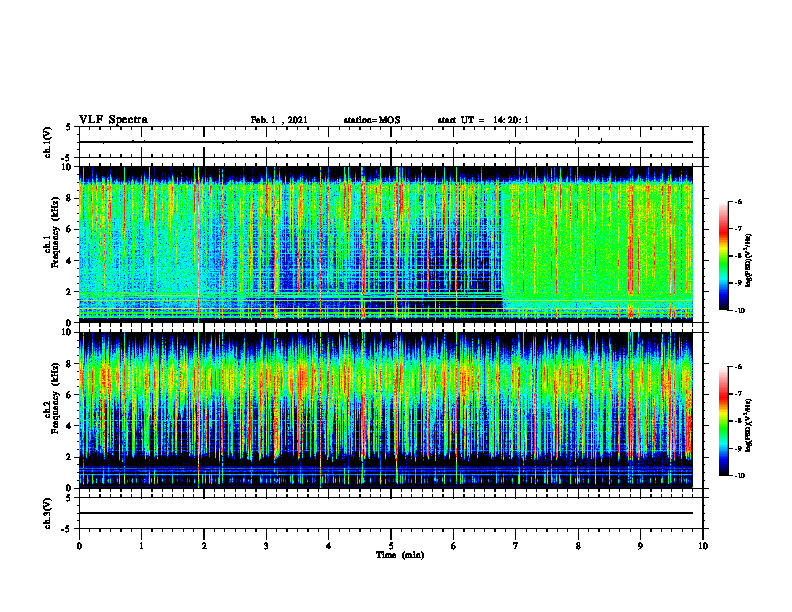Click the "station=MOS" header label
792x612 pixels.
(372, 120)
